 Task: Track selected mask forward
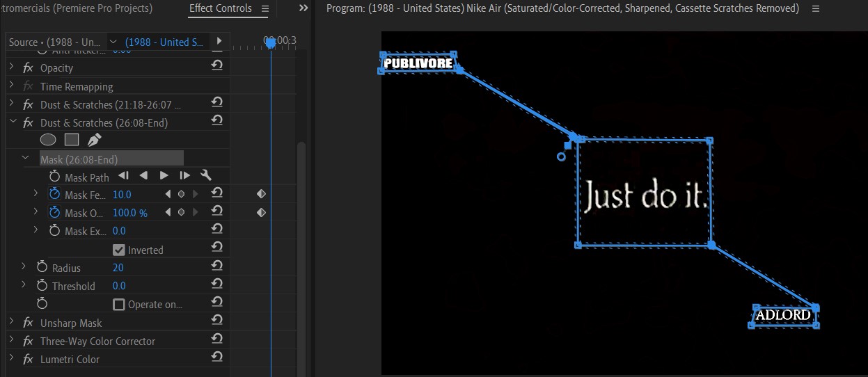(164, 177)
